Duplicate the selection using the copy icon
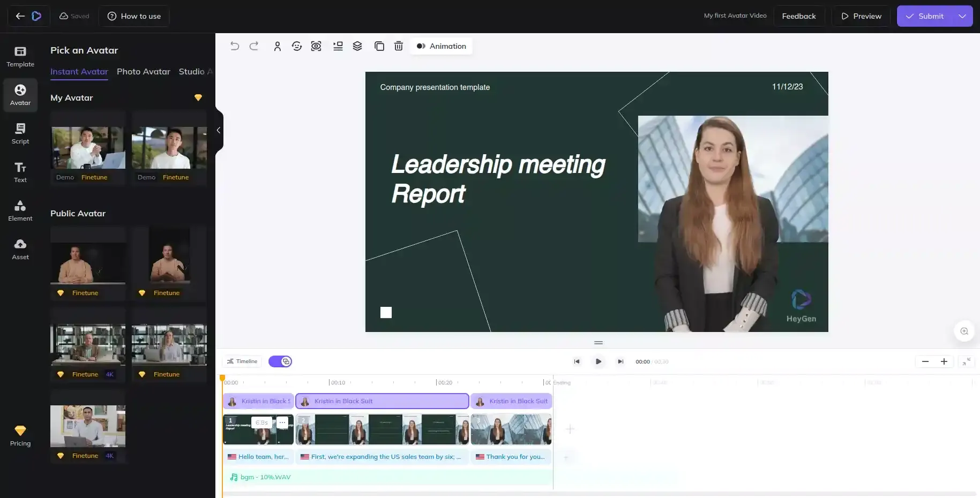 click(x=379, y=46)
